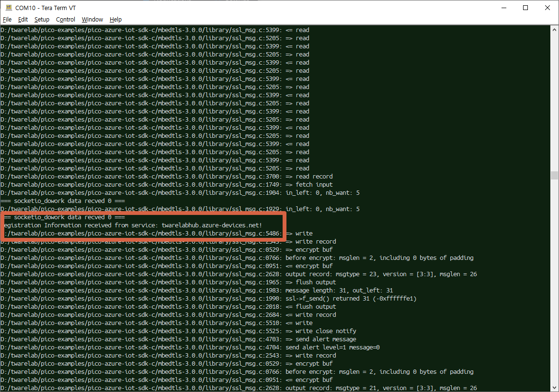The height and width of the screenshot is (392, 559).
Task: Click the COM10 - Tera Term VT window title
Action: click(x=46, y=8)
